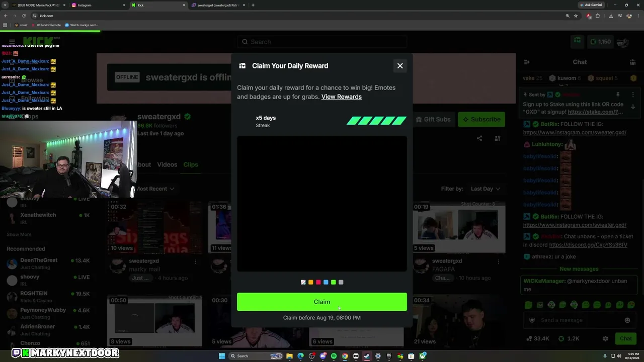Open Spotify from the taskbar

click(x=334, y=356)
